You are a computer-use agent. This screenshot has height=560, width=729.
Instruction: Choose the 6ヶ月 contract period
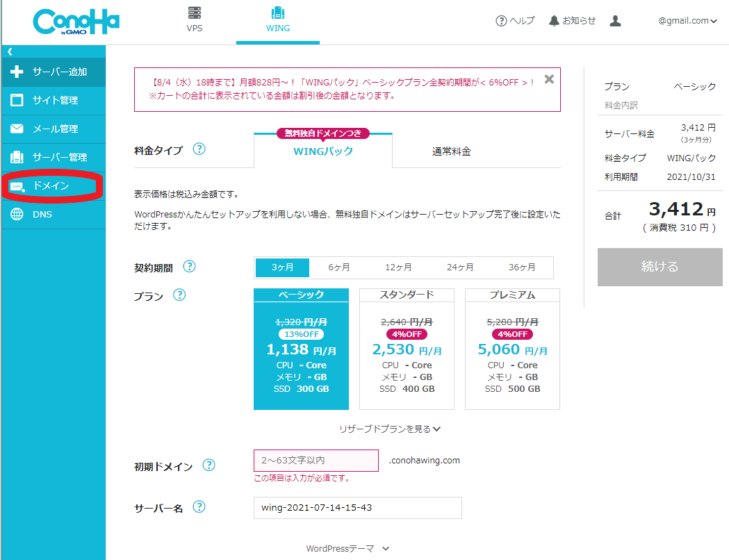(339, 267)
